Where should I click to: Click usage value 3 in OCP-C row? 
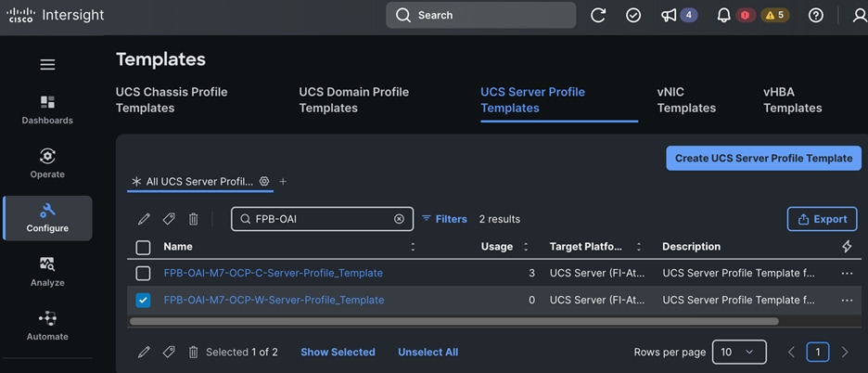532,273
